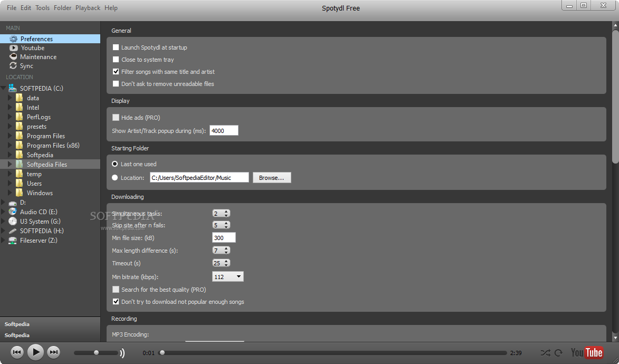The image size is (619, 364).
Task: Expand the data folder node
Action: (x=10, y=98)
